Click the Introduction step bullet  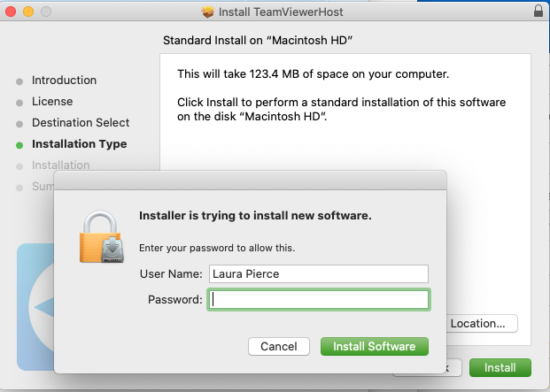(x=19, y=81)
